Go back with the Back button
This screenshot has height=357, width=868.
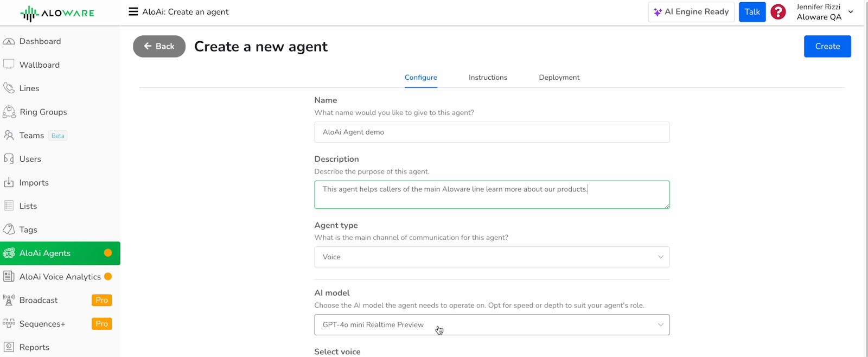pos(159,46)
